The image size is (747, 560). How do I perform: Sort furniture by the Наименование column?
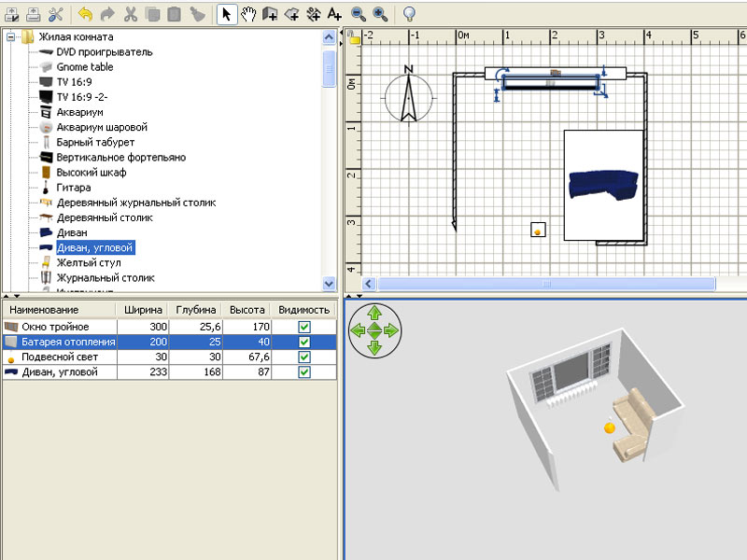pyautogui.click(x=58, y=310)
